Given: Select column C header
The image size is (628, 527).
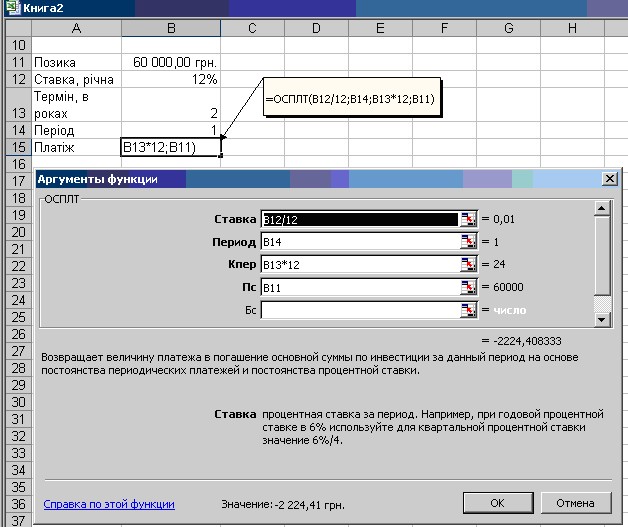Looking at the screenshot, I should (x=252, y=28).
